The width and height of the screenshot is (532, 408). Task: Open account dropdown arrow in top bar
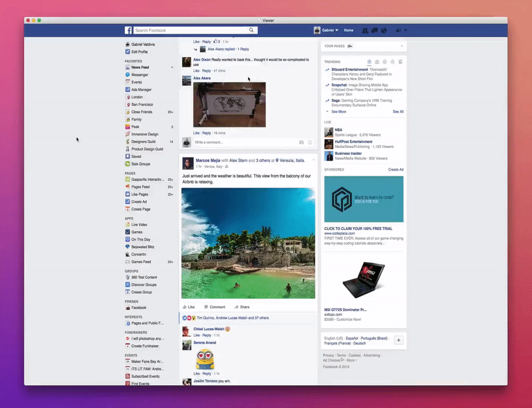click(406, 30)
